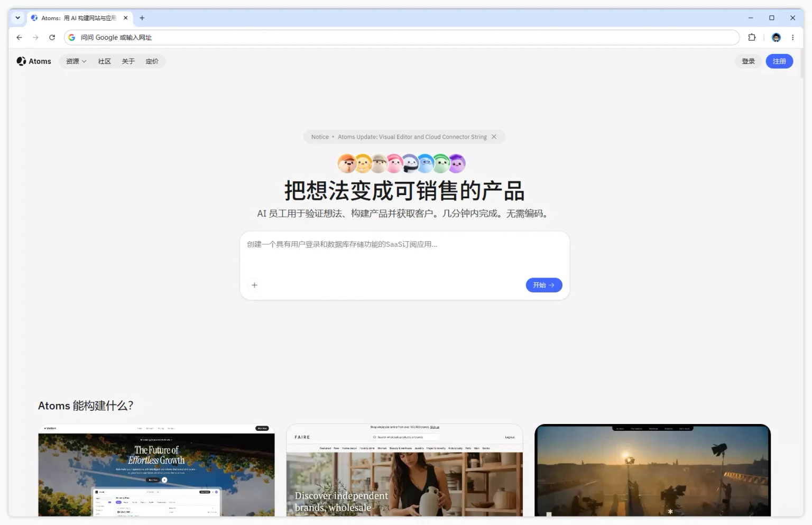This screenshot has height=525, width=812.
Task: Click the Atoms logo in the header
Action: point(34,61)
